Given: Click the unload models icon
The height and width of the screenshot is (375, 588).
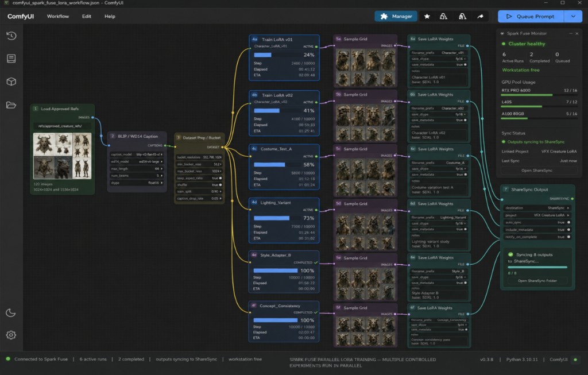Looking at the screenshot, I should [x=444, y=17].
